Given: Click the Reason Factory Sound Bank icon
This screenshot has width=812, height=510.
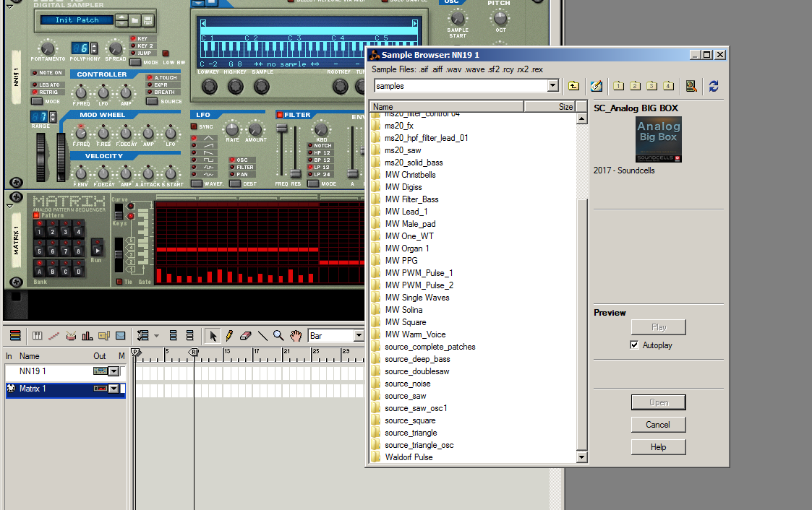Looking at the screenshot, I should tap(597, 86).
